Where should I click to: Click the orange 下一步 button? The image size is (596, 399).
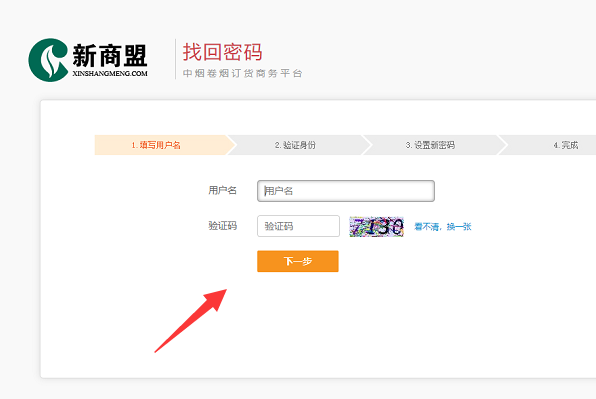coord(298,261)
